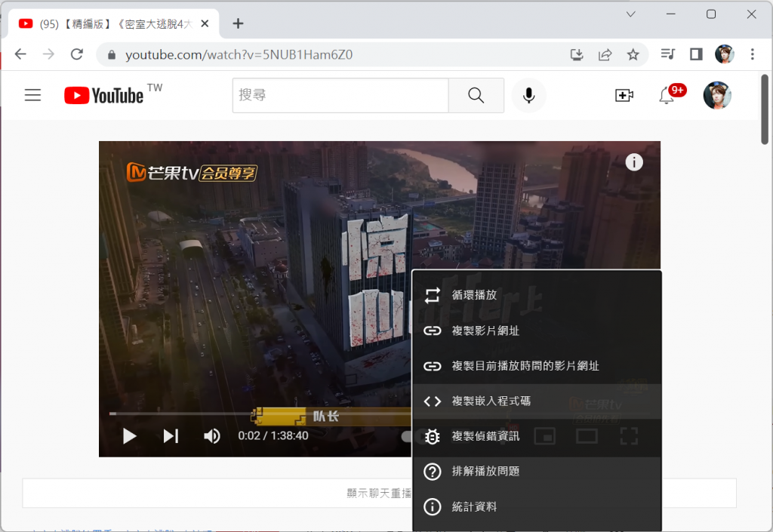773x532 pixels.
Task: Click the install app icon in address bar
Action: click(x=576, y=54)
